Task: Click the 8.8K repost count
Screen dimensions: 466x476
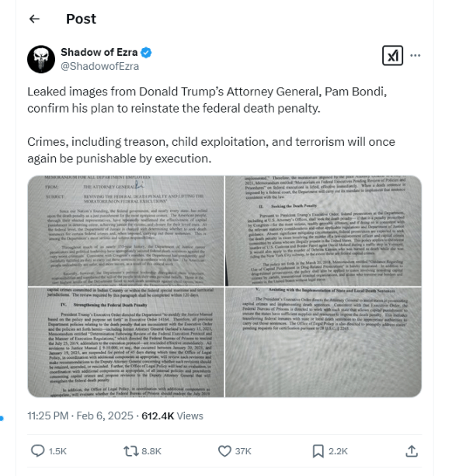Action: (151, 451)
